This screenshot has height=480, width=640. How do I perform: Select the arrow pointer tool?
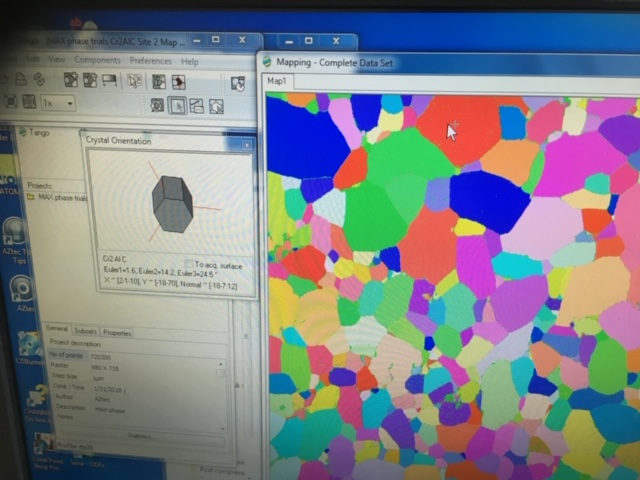coord(177,106)
